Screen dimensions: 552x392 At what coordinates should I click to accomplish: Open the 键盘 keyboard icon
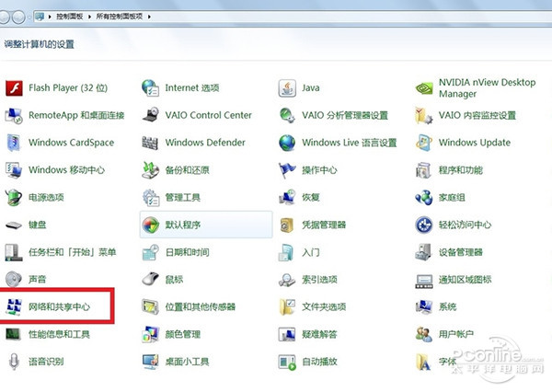[x=14, y=225]
